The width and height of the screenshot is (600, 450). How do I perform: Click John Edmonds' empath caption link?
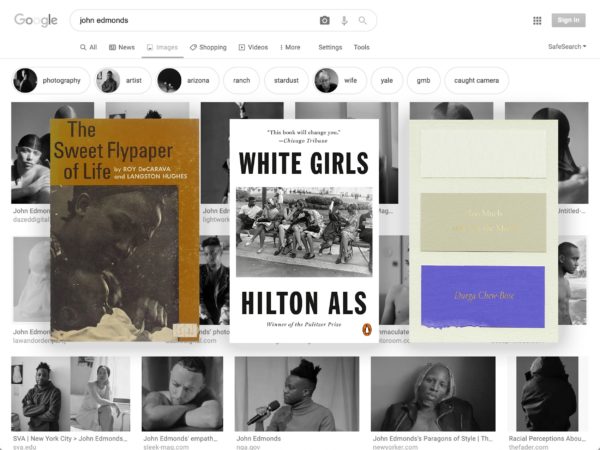tap(180, 439)
